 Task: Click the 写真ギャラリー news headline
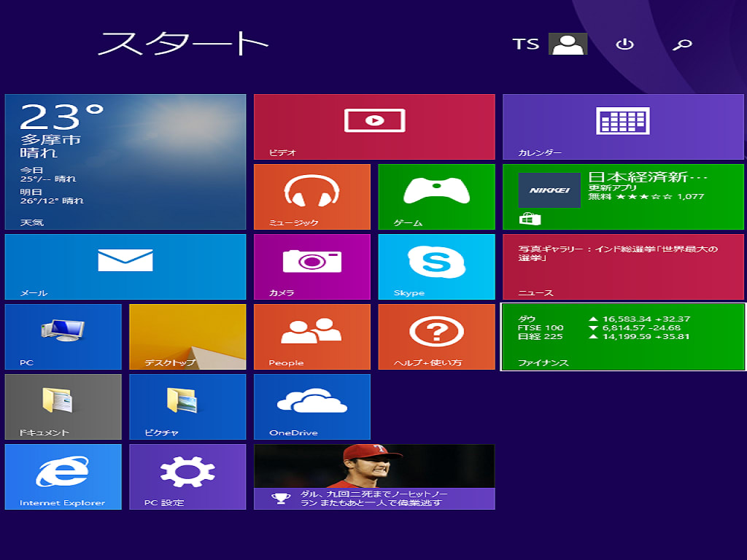coord(618,253)
